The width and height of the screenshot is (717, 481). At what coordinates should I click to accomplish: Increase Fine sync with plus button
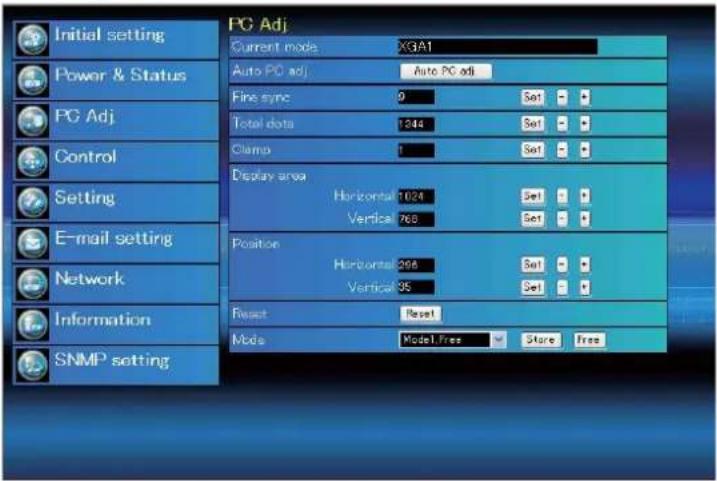click(x=584, y=97)
